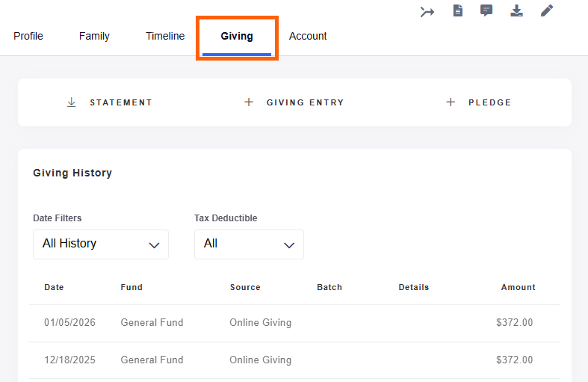588x382 pixels.
Task: Click the Fund column header
Action: (131, 287)
